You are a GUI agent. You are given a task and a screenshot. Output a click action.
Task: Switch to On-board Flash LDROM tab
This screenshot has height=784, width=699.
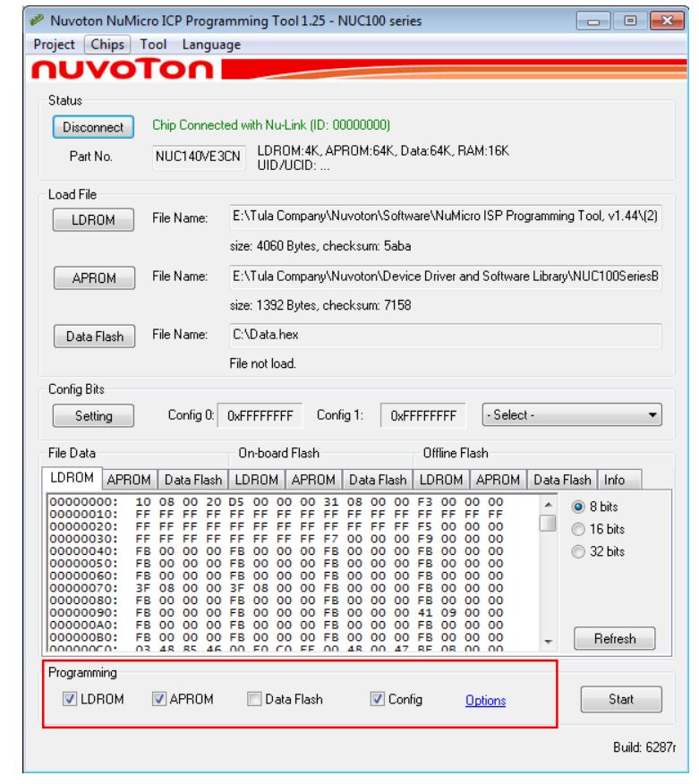point(257,480)
